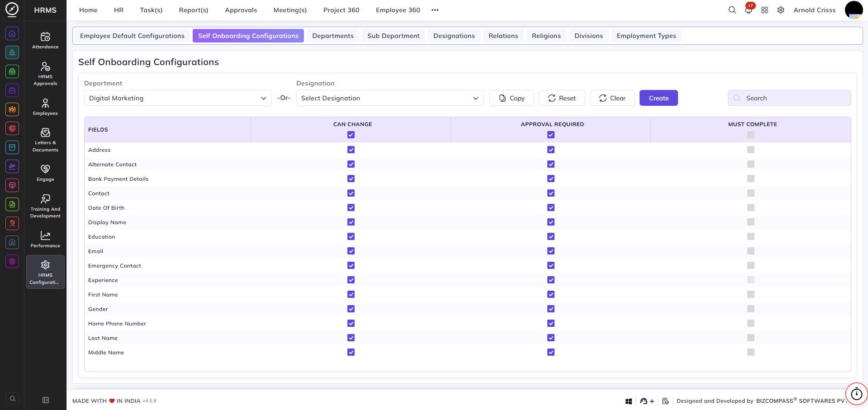Viewport: 868px width, 410px height.
Task: Open Letters & Documents module
Action: pyautogui.click(x=45, y=140)
